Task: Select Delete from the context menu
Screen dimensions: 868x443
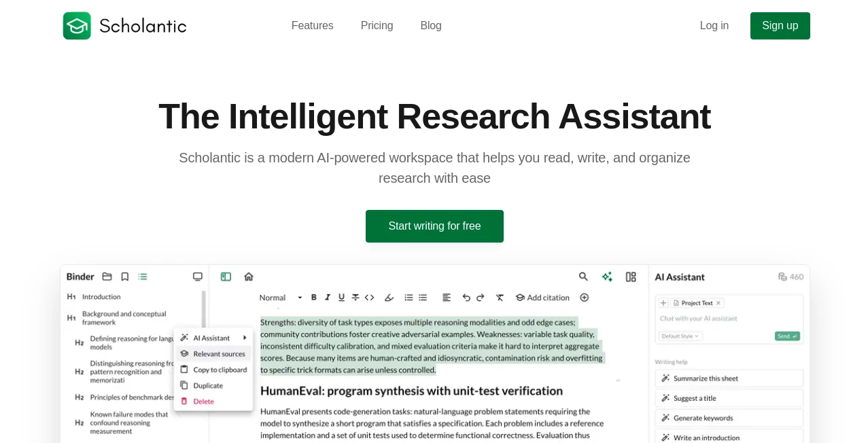Action: pos(203,402)
